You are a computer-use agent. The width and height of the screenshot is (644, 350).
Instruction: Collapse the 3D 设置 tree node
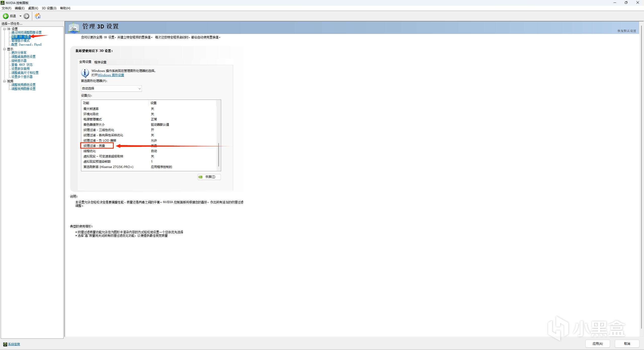4,29
